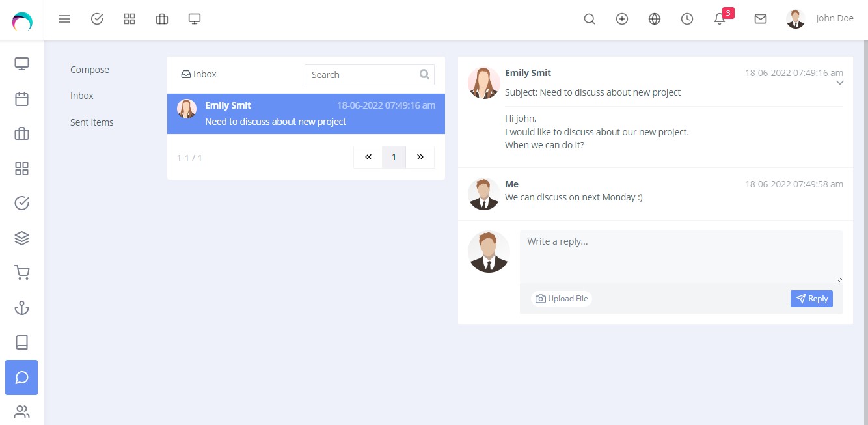
Task: Expand the chevron on Emily Smit's message
Action: (839, 83)
